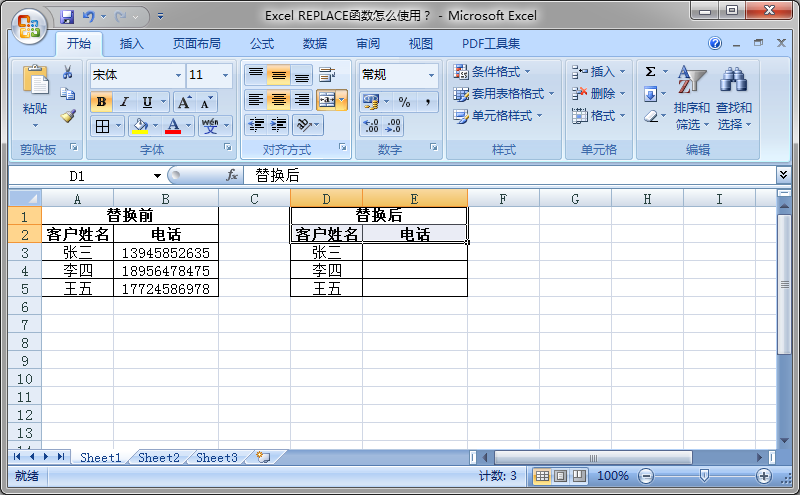Open the 审阅 Review tab

(x=368, y=44)
